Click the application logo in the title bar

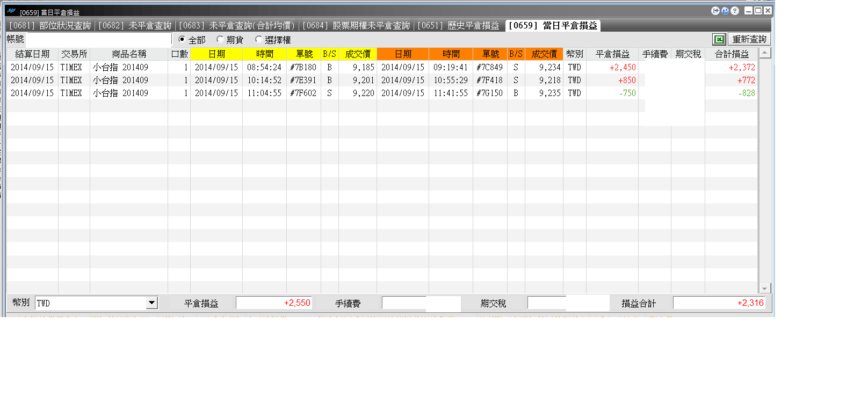(12, 11)
